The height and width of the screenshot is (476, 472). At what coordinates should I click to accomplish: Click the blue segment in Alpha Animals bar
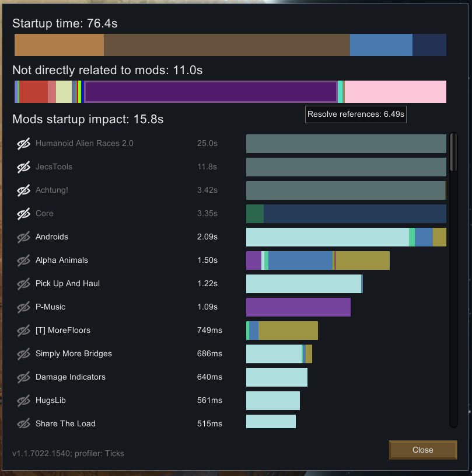click(x=300, y=260)
